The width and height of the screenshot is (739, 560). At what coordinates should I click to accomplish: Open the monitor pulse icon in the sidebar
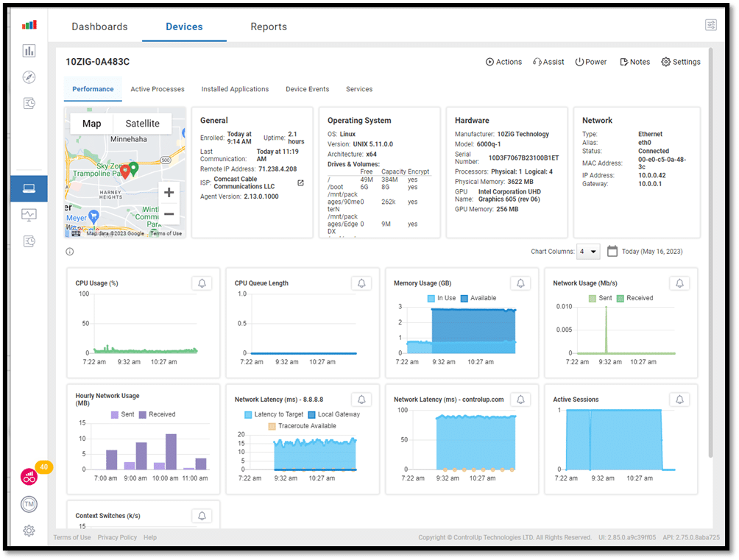pyautogui.click(x=29, y=215)
